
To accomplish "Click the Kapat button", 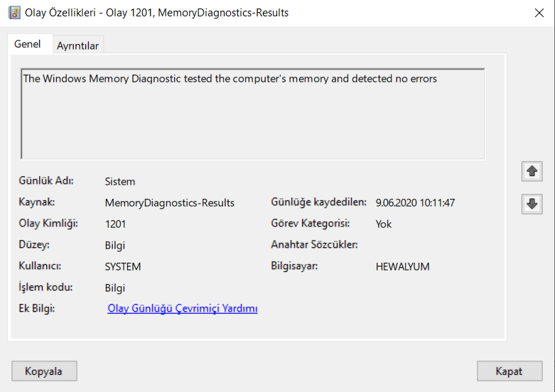I will point(509,371).
